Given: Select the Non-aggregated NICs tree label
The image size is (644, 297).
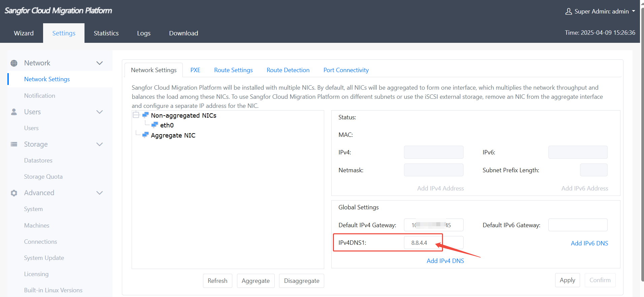Looking at the screenshot, I should [x=183, y=115].
